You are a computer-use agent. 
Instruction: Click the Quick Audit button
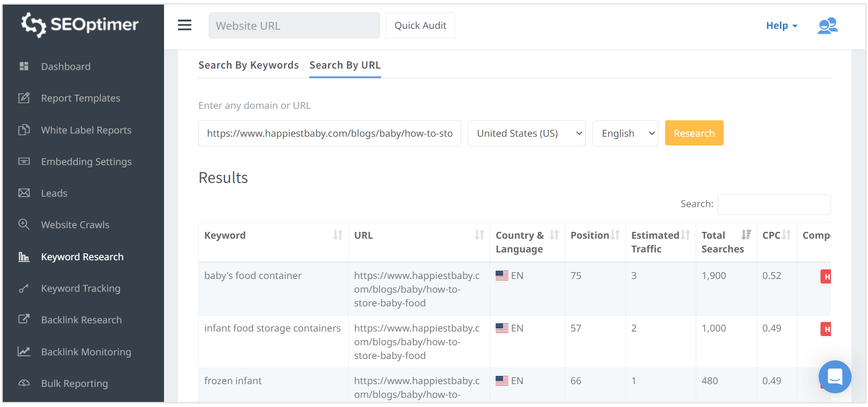click(420, 26)
